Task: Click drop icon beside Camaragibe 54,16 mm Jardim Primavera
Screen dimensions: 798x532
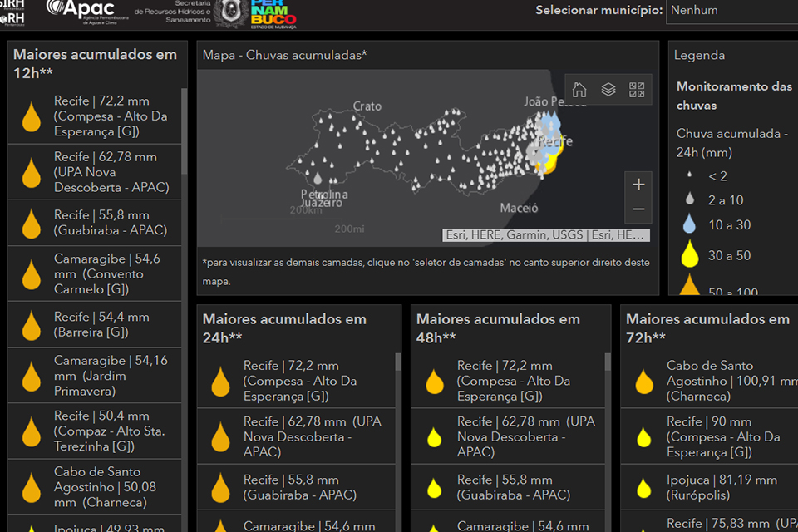Action: pyautogui.click(x=32, y=377)
